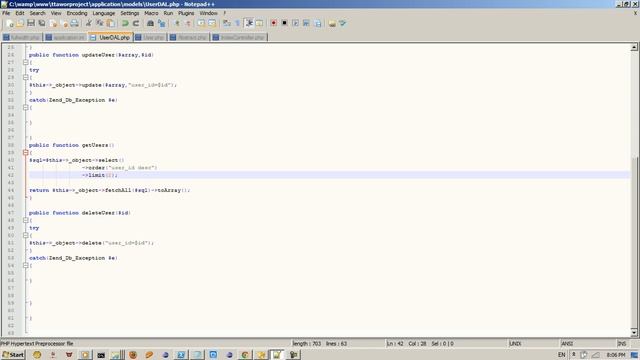This screenshot has width=640, height=360.
Task: Click the UNIX line-ending status entry
Action: click(515, 344)
